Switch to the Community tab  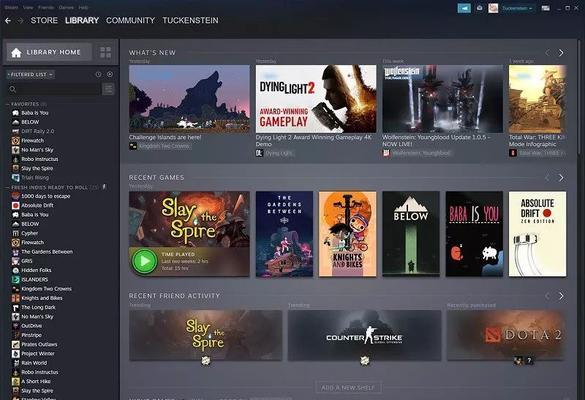130,21
